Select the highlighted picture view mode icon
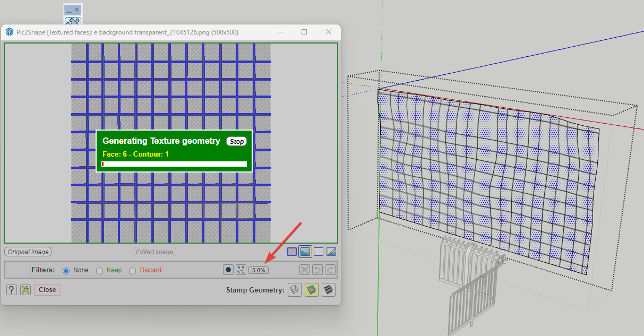 305,252
